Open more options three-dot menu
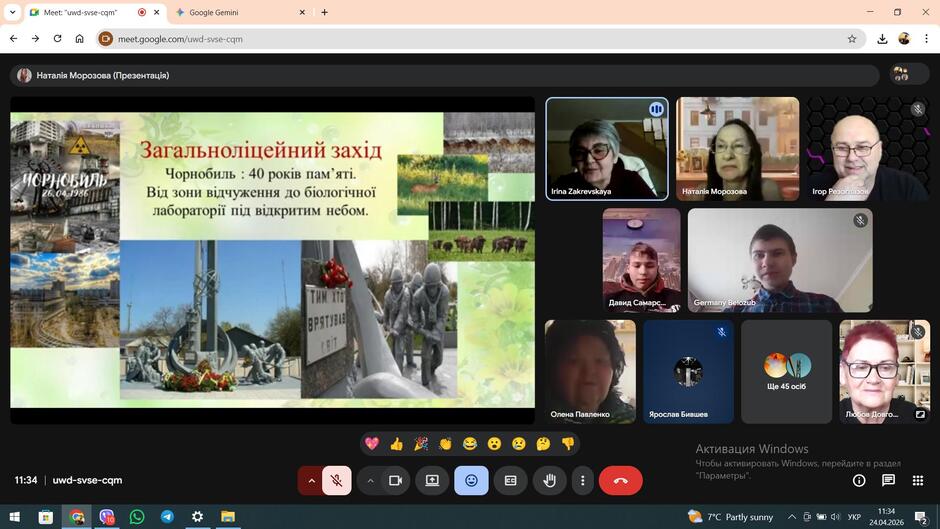 point(583,480)
